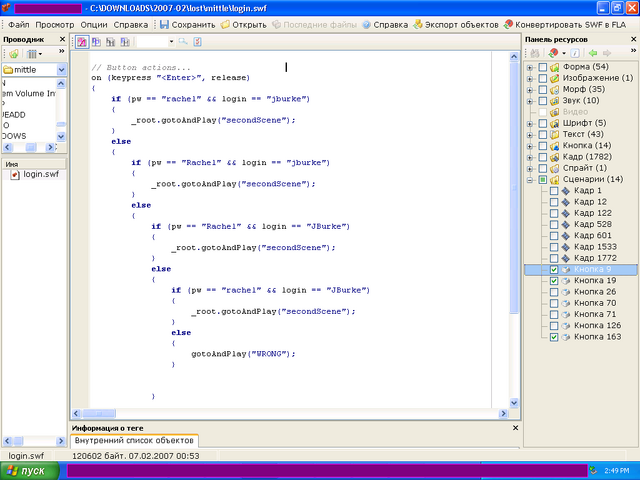Image resolution: width=640 pixels, height=480 pixels.
Task: Check the Кнопка 70 checkbox
Action: point(554,303)
